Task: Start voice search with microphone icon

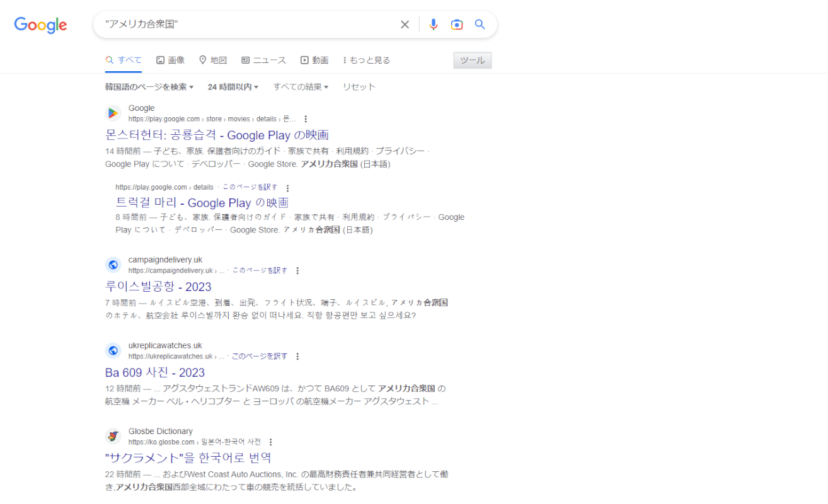Action: pos(434,25)
